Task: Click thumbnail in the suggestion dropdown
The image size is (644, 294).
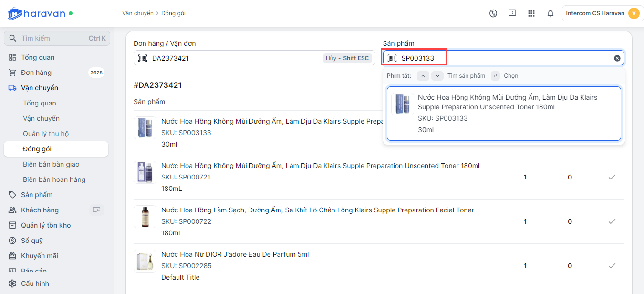Action: 403,104
